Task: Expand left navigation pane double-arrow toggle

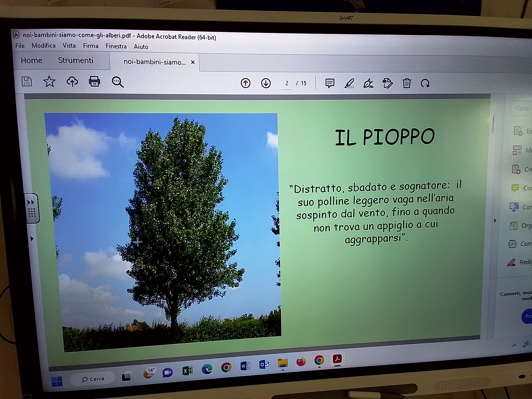Action: [x=31, y=202]
